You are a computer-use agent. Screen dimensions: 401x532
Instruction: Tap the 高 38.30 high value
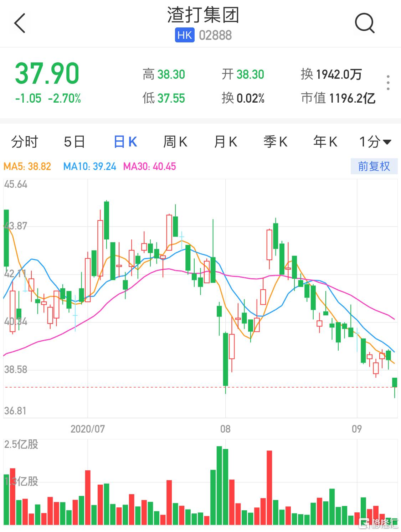pyautogui.click(x=164, y=74)
